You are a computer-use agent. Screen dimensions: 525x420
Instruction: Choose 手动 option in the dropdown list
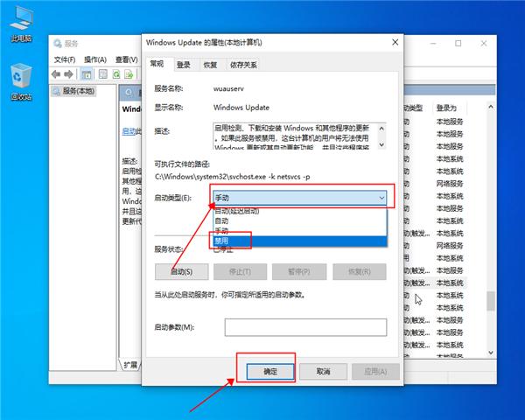click(300, 231)
